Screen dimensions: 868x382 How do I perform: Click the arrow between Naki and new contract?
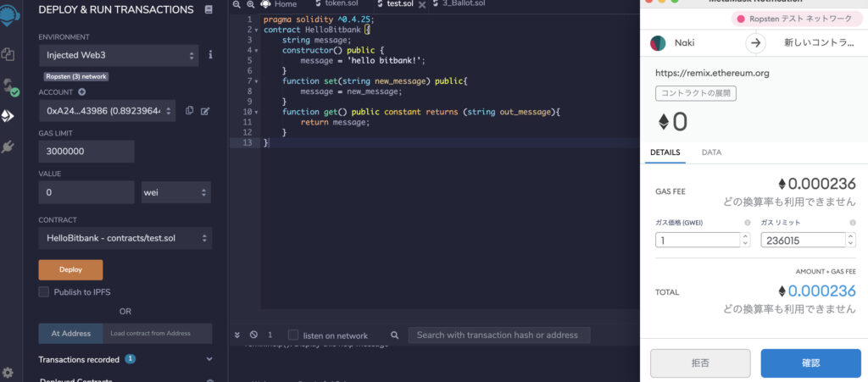click(x=755, y=43)
